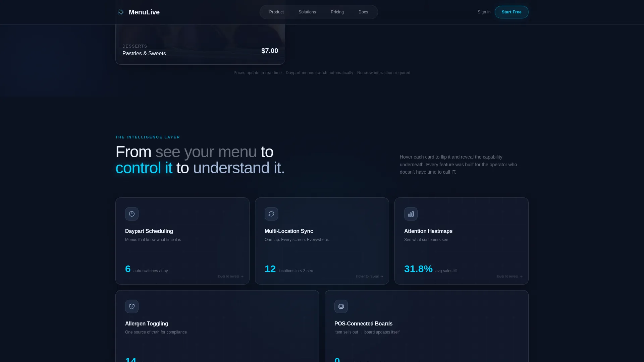Screen dimensions: 644x362
Task: Click "No crew interaction required" caption
Action: tap(384, 73)
